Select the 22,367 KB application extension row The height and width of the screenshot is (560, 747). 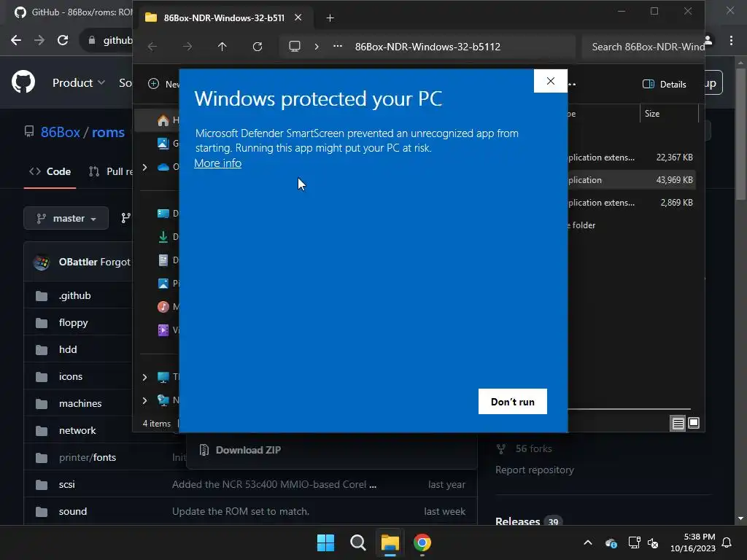630,157
